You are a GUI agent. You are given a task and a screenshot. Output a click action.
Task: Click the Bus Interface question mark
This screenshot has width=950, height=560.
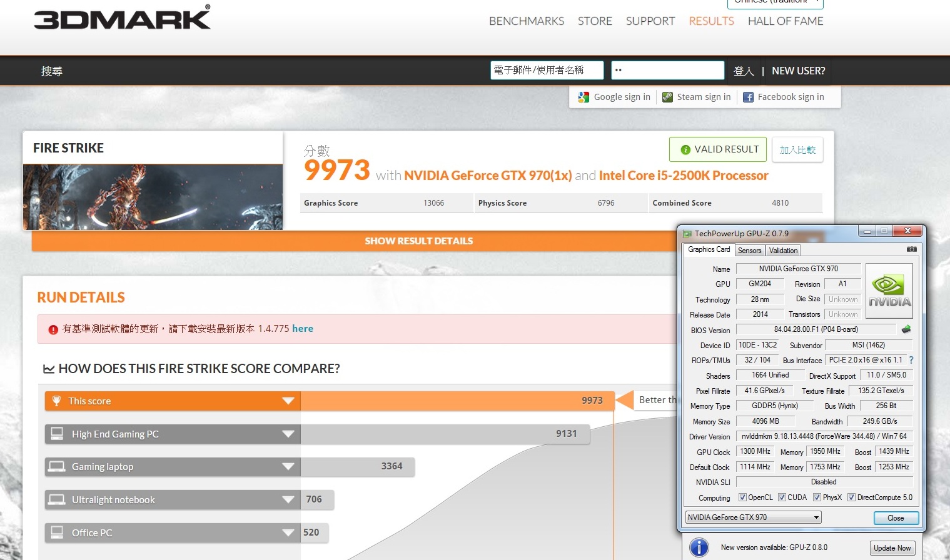point(911,360)
